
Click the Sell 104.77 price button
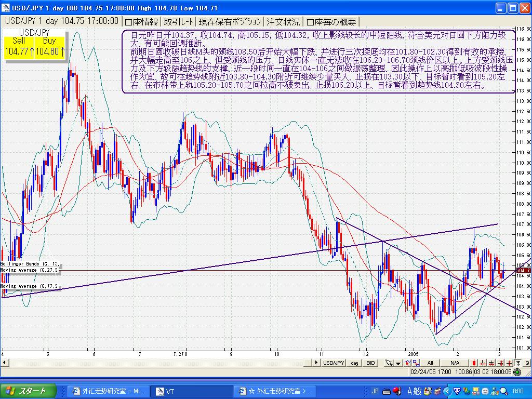pos(19,47)
